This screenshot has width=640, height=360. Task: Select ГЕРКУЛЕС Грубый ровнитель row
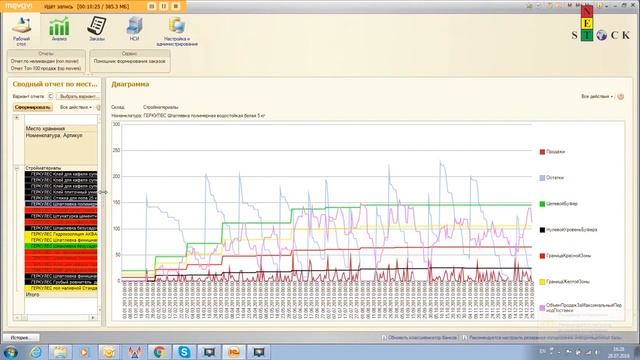60,282
